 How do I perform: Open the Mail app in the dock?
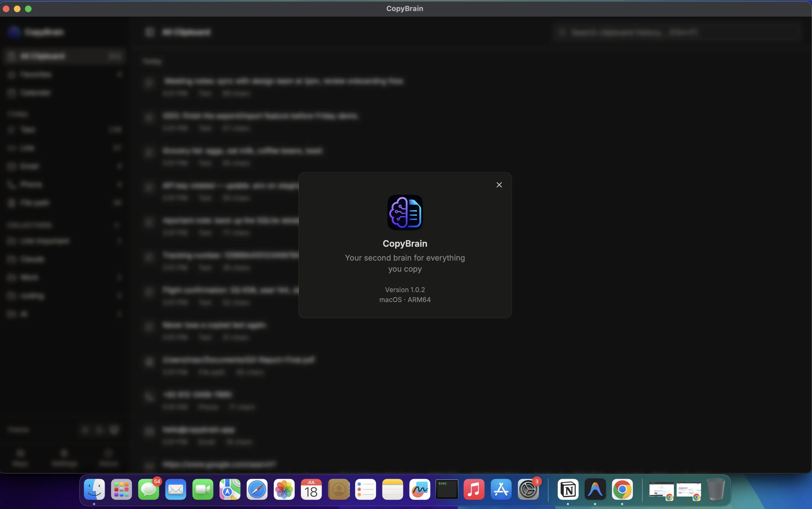click(176, 489)
